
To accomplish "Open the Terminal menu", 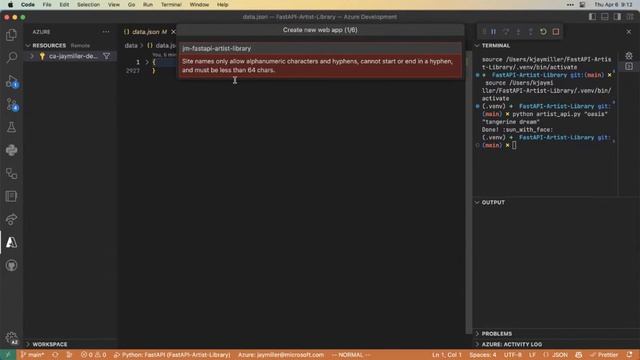I will pyautogui.click(x=171, y=4).
